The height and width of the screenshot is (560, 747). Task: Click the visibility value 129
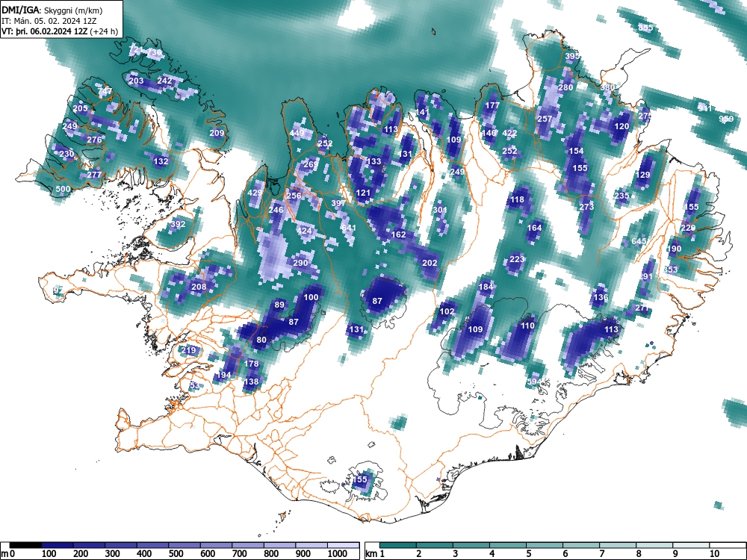click(x=643, y=175)
